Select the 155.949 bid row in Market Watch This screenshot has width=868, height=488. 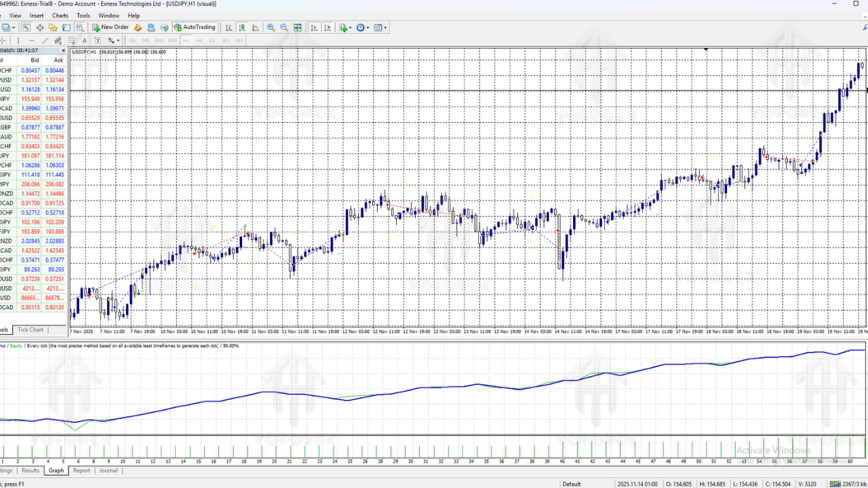coord(31,99)
